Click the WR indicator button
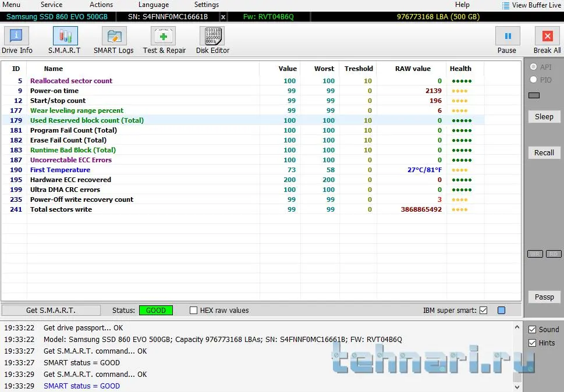 click(535, 254)
